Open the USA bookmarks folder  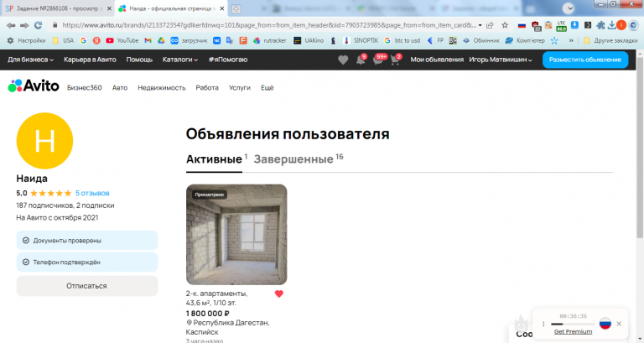coord(63,40)
